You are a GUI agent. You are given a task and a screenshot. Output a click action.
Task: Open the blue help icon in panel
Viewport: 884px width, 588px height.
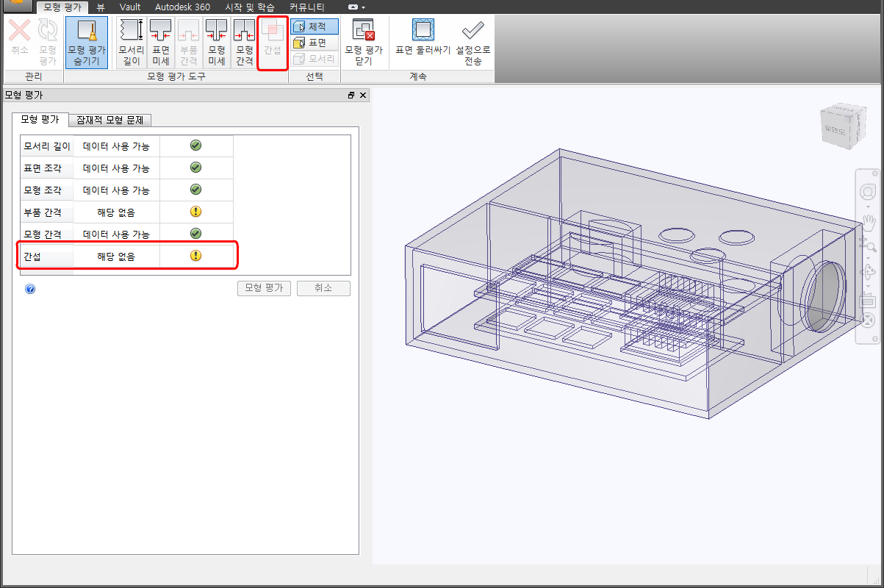tap(30, 289)
